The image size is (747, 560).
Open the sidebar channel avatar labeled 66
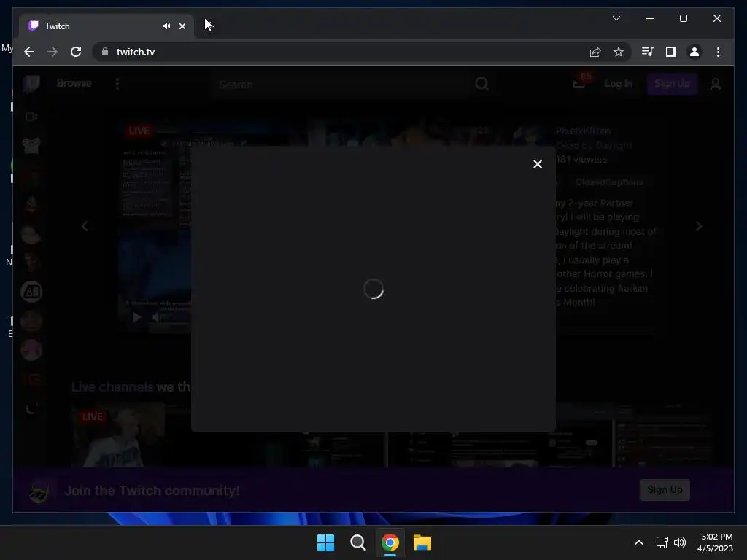[x=31, y=292]
